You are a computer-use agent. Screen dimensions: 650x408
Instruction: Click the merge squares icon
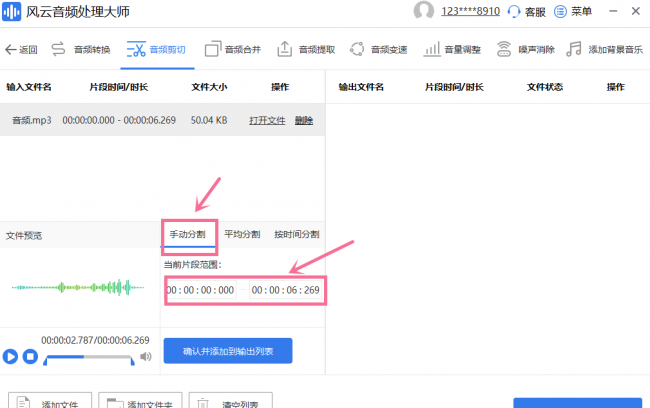pyautogui.click(x=213, y=49)
